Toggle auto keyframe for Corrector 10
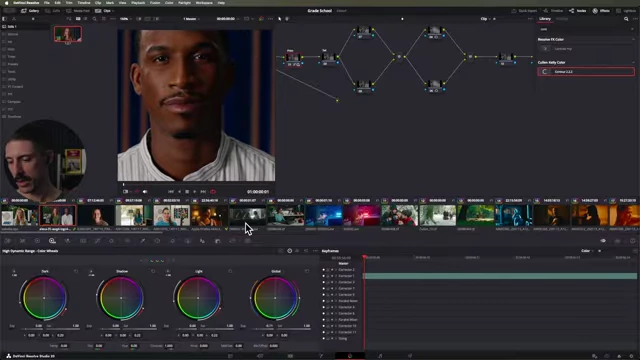Viewport: 640px width, 360px height. (332, 326)
